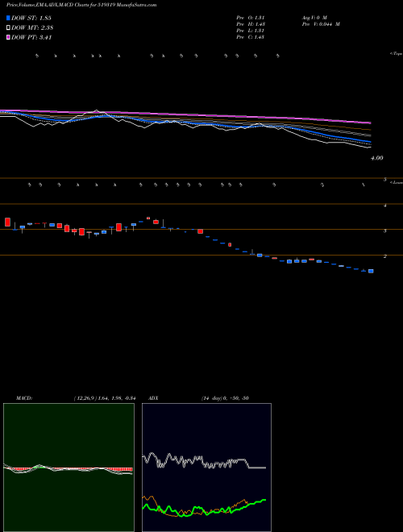Click the price axis label 4
The image size is (403, 532).
pos(385,206)
